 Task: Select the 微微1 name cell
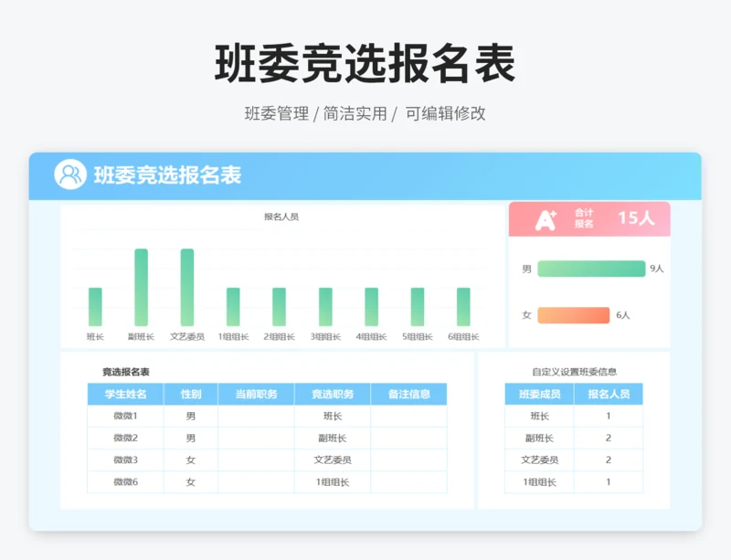click(x=125, y=416)
